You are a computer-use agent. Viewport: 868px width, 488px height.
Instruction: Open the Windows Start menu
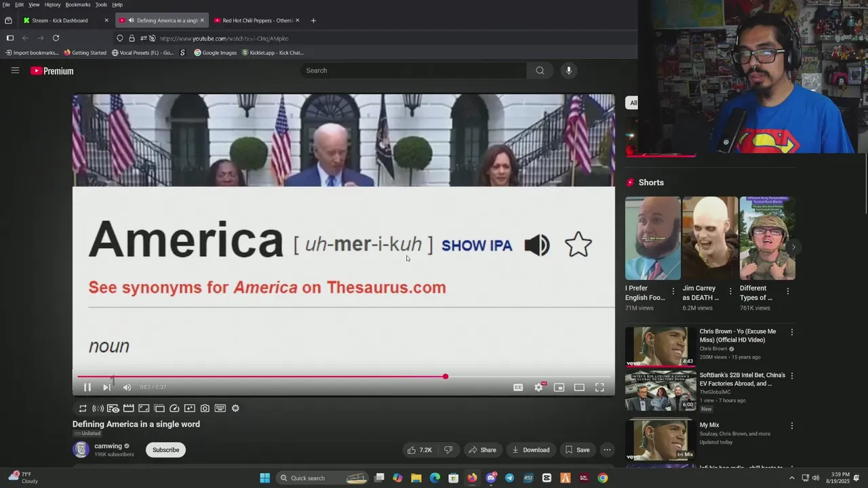pos(264,478)
